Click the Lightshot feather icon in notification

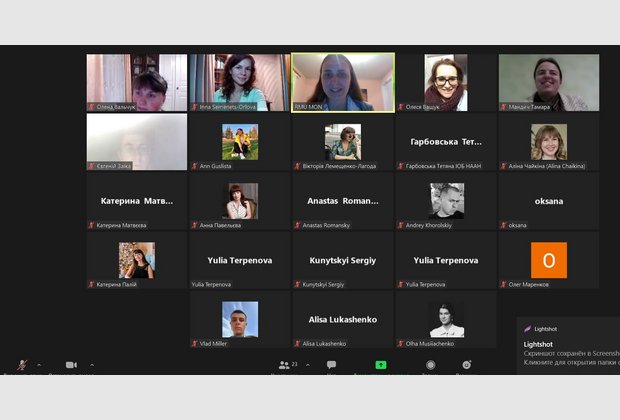pyautogui.click(x=527, y=328)
